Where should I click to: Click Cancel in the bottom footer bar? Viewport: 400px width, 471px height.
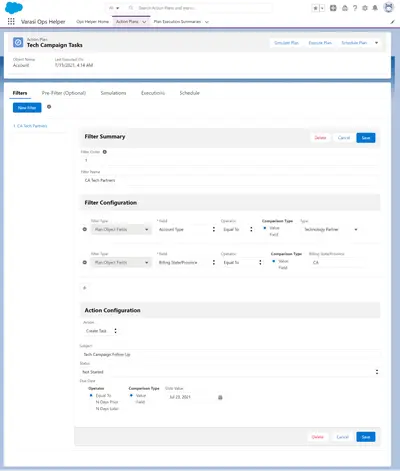[x=342, y=437]
